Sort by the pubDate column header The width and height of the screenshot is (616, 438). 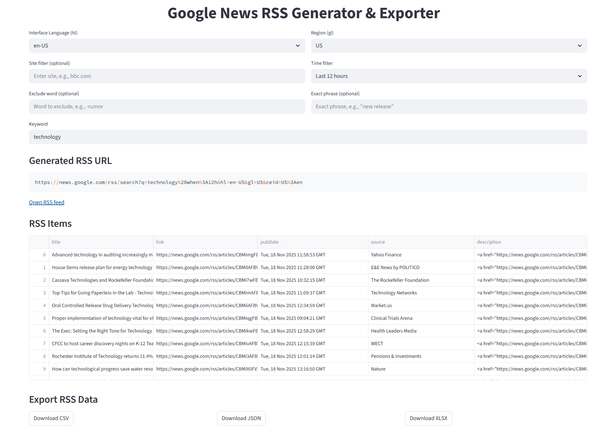[x=311, y=242]
